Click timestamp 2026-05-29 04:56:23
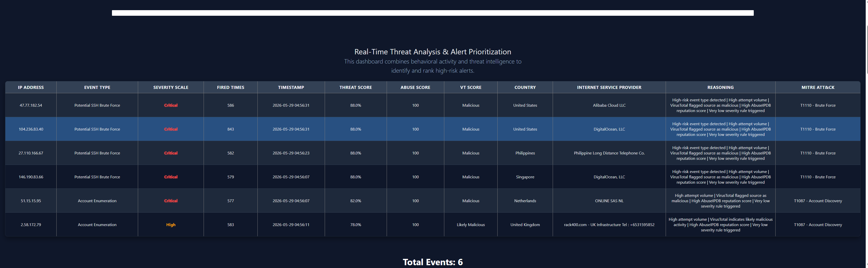 [x=291, y=153]
